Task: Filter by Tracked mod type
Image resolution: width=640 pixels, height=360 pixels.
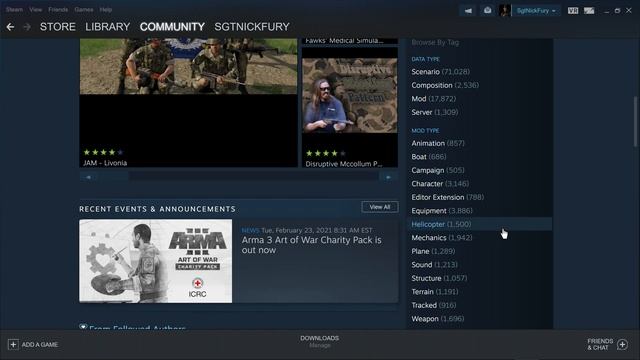Action: coord(434,305)
